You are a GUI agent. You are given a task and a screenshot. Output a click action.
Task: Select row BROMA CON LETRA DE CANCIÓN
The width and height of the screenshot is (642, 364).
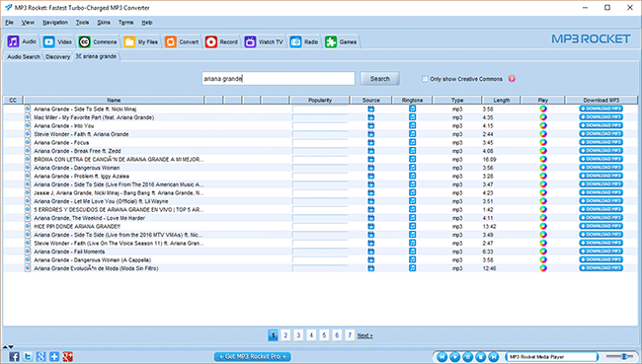click(320, 159)
